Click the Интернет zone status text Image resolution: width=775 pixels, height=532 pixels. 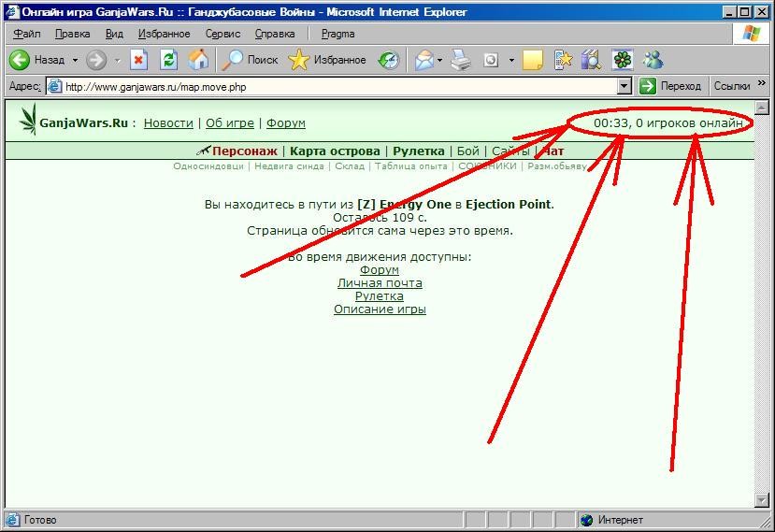[621, 520]
